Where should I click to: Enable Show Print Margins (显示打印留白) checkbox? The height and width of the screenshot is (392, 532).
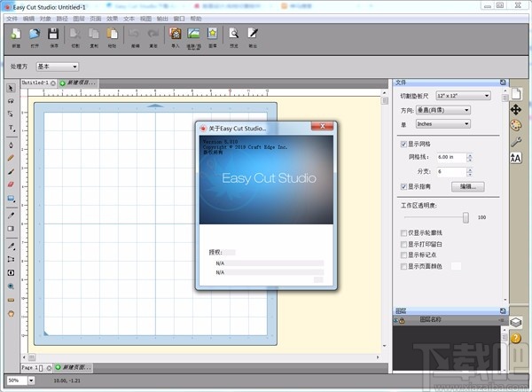pos(403,245)
